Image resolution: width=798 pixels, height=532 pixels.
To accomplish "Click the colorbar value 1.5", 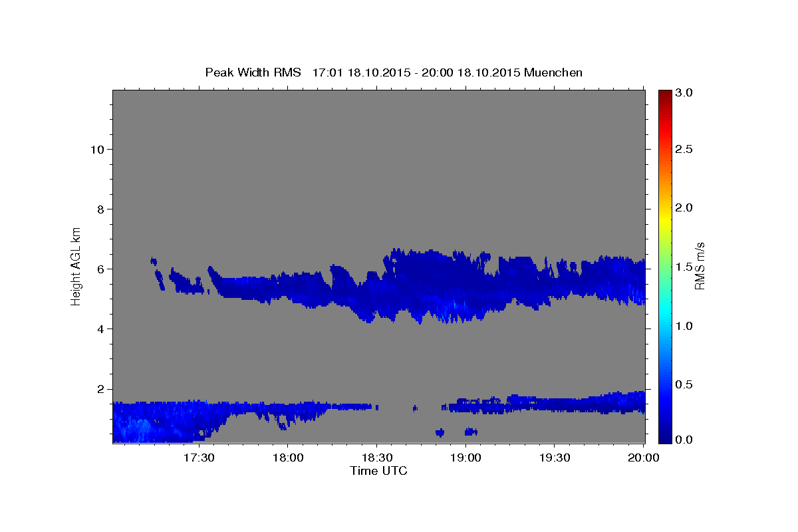I will pos(684,267).
